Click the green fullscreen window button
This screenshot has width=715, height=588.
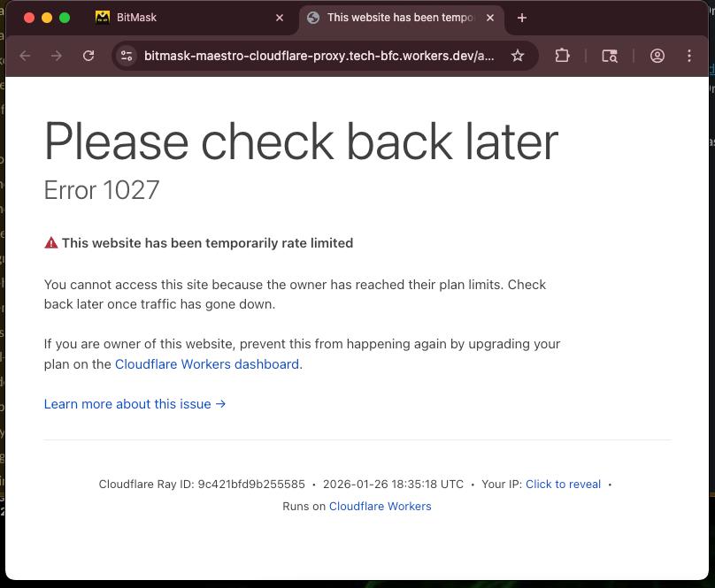pos(65,18)
